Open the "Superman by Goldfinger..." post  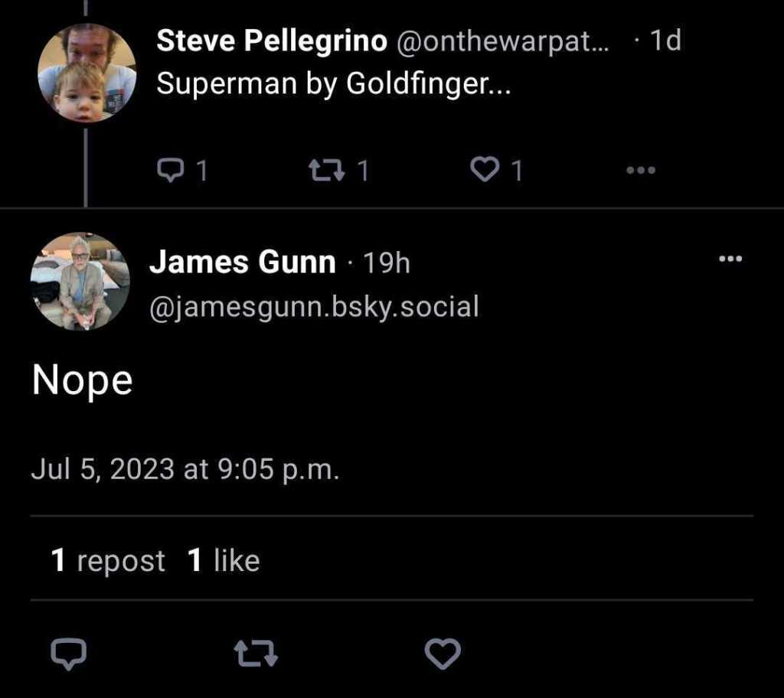(333, 84)
